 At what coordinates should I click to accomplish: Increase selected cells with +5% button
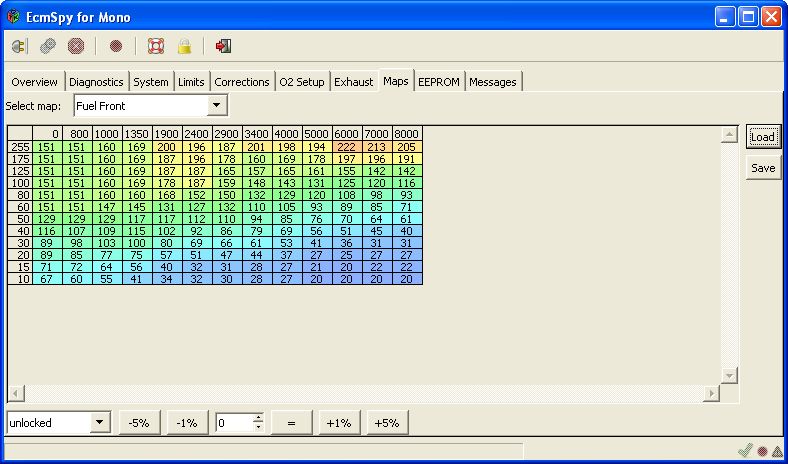tap(386, 423)
